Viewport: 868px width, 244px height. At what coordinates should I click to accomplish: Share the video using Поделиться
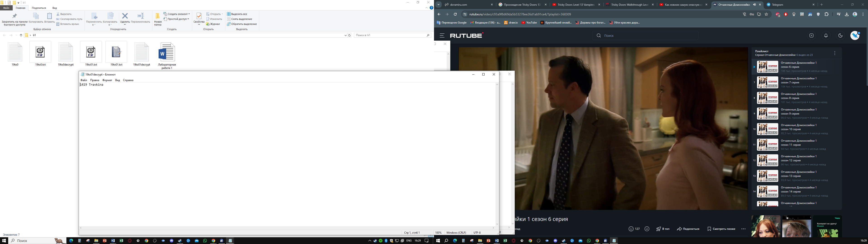688,229
